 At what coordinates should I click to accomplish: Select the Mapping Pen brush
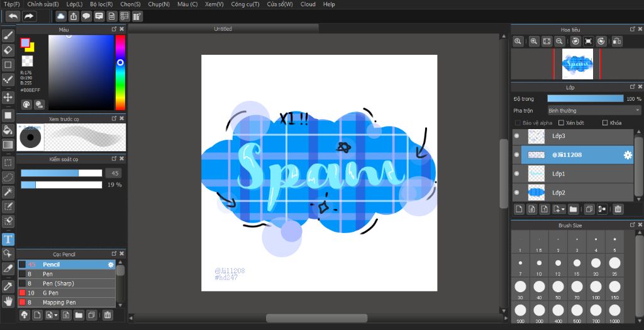(x=67, y=302)
